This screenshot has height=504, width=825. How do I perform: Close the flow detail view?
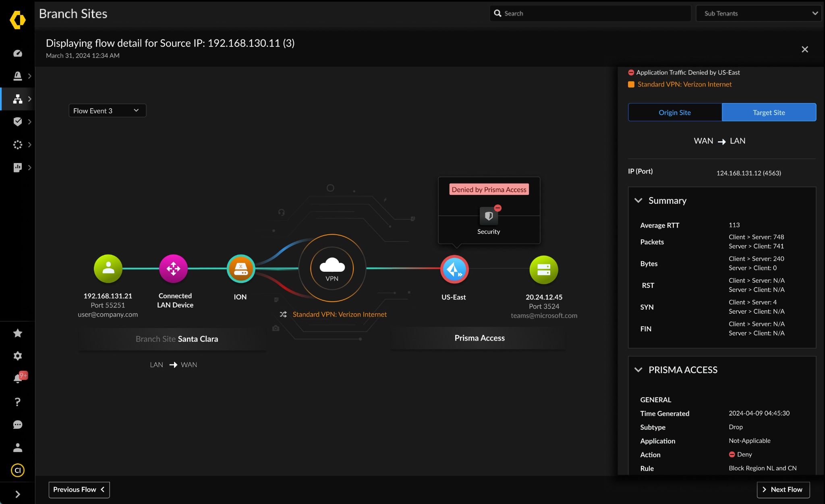point(805,49)
